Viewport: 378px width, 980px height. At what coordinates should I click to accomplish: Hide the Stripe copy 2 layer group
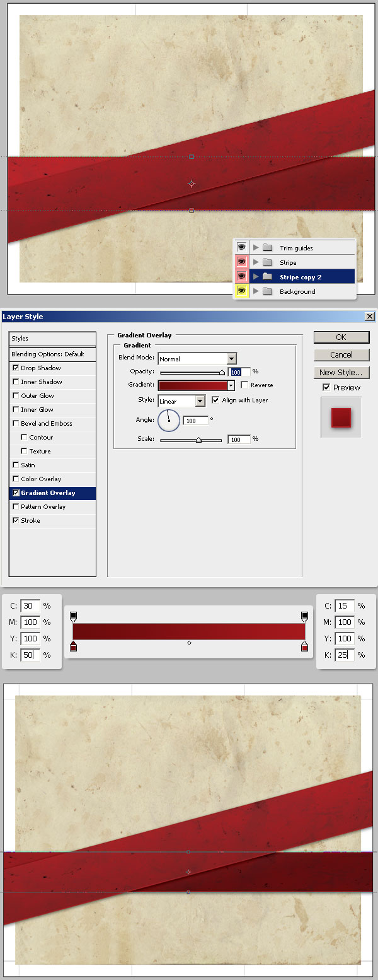tap(241, 277)
